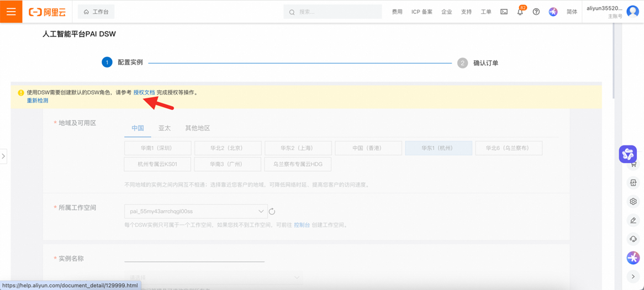Viewport: 644px width, 290px height.
Task: Open the 支持 menu
Action: [x=466, y=12]
